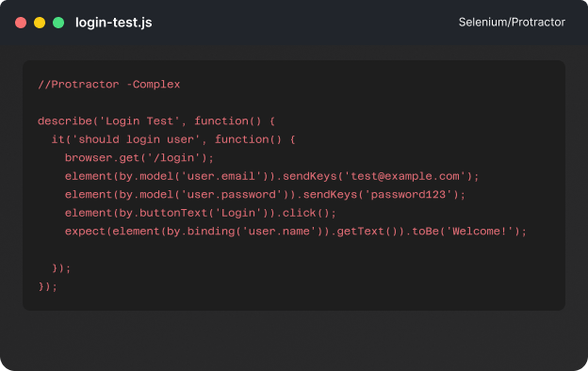Click the //Protractor -Complex comment line
Screen dimensions: 588x371
108,85
